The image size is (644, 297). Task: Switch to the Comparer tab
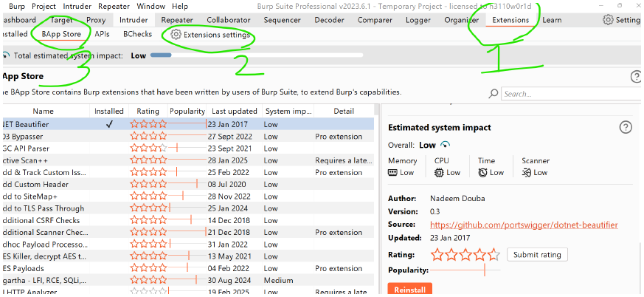375,20
